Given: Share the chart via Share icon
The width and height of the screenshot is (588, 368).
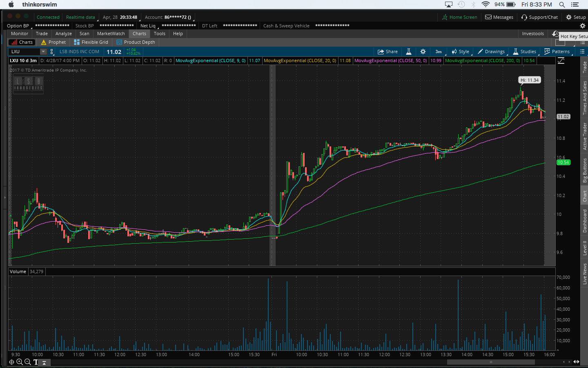Looking at the screenshot, I should [x=388, y=52].
